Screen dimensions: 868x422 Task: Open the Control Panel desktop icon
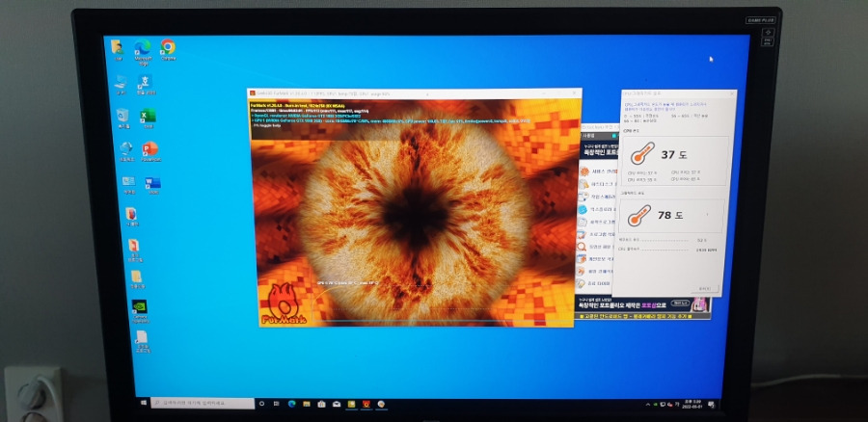click(x=128, y=184)
